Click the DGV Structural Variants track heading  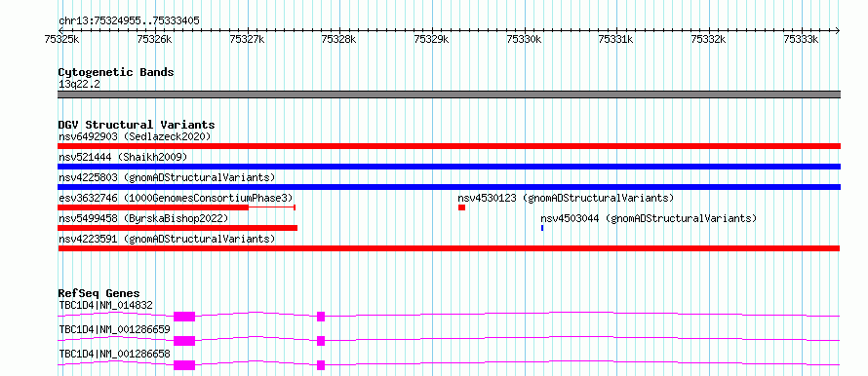pyautogui.click(x=137, y=125)
